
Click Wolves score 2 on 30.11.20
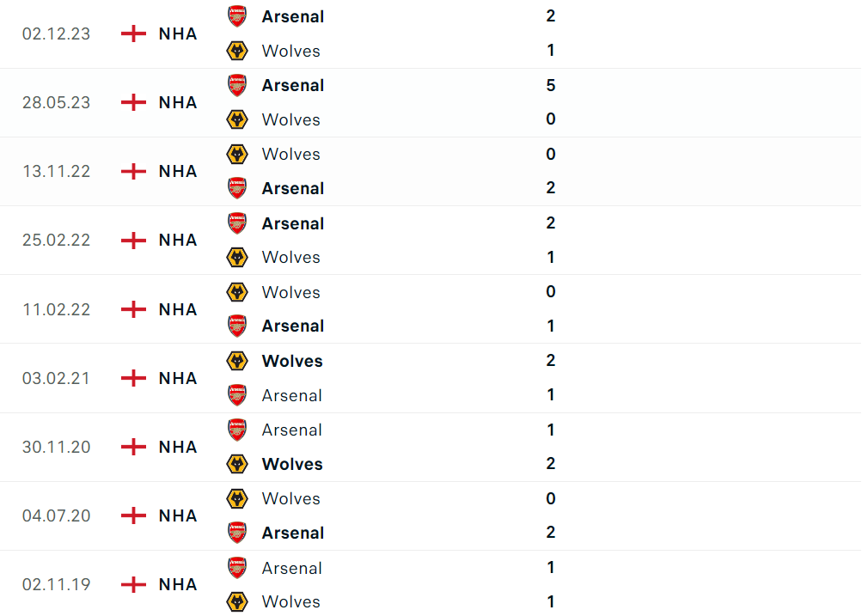point(551,464)
